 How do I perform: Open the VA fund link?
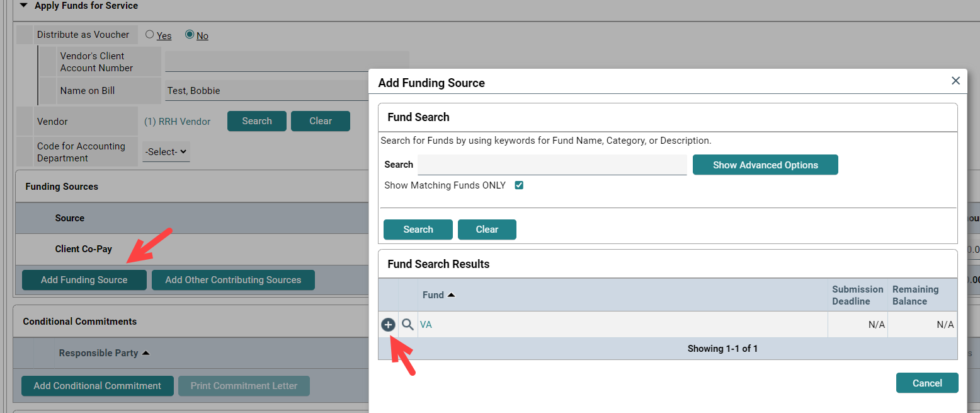[x=426, y=325]
